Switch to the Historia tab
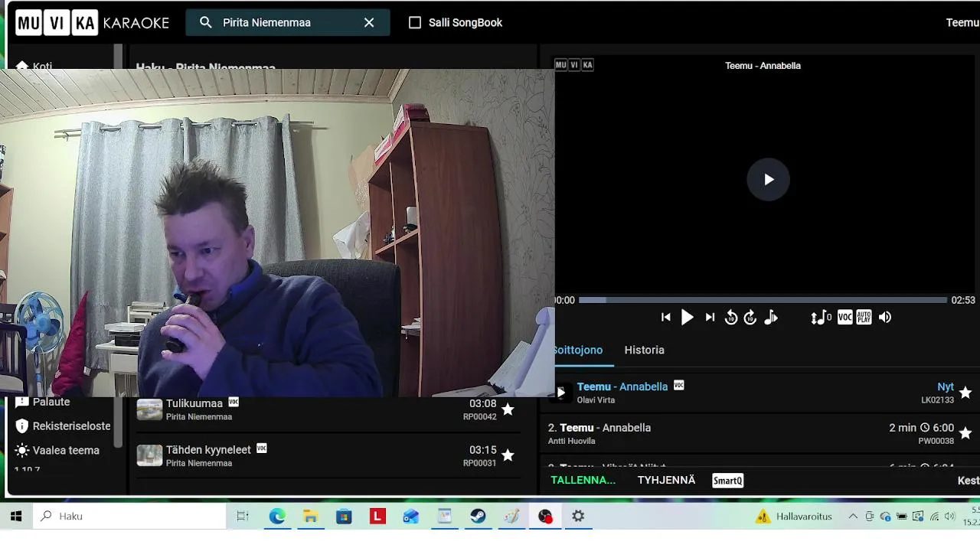This screenshot has width=980, height=551. (x=644, y=350)
